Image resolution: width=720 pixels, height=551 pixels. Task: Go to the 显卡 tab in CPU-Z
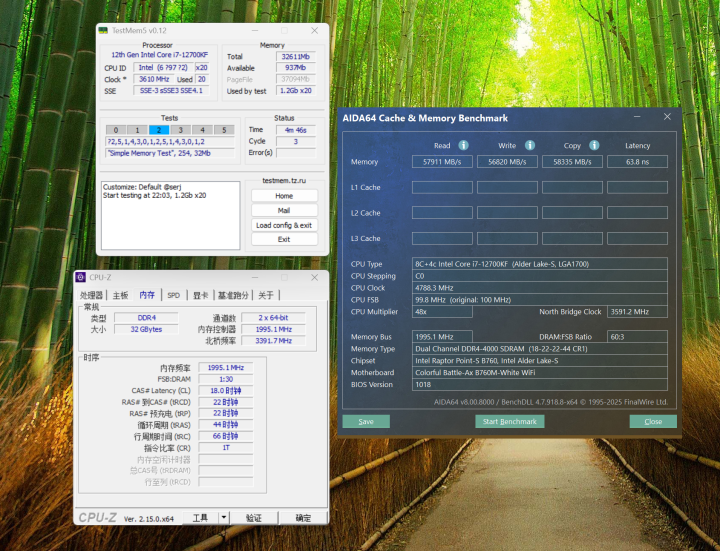(x=200, y=295)
